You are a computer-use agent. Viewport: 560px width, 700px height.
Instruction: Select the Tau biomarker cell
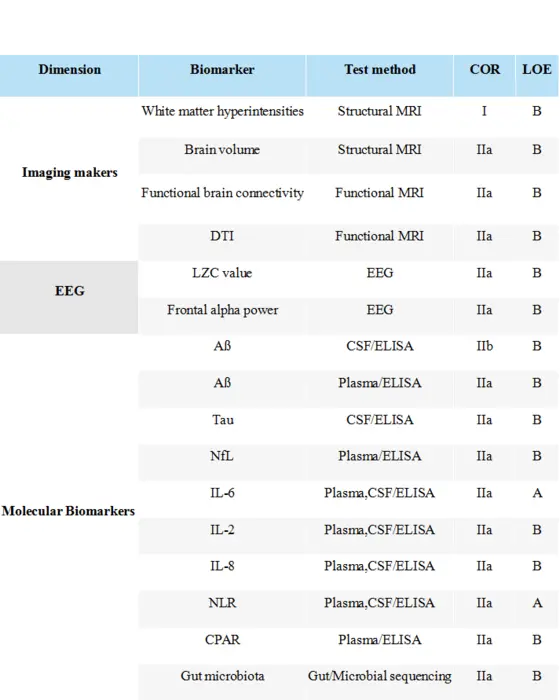222,426
